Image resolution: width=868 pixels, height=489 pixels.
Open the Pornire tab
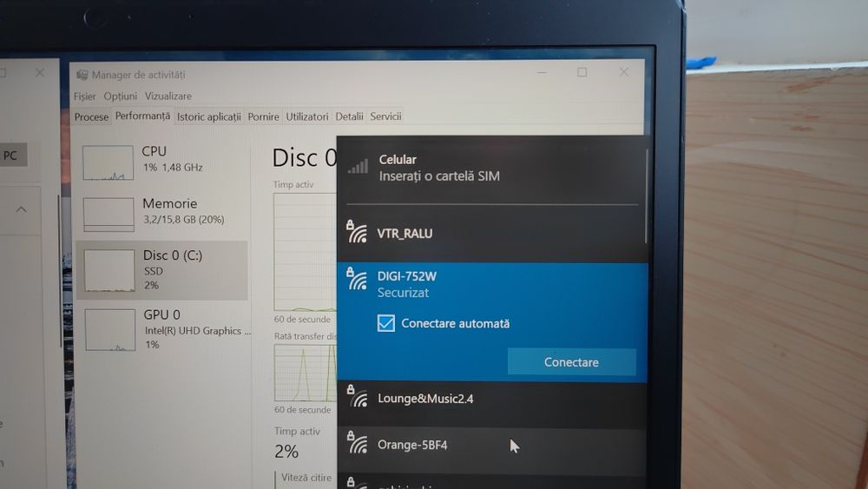(264, 116)
